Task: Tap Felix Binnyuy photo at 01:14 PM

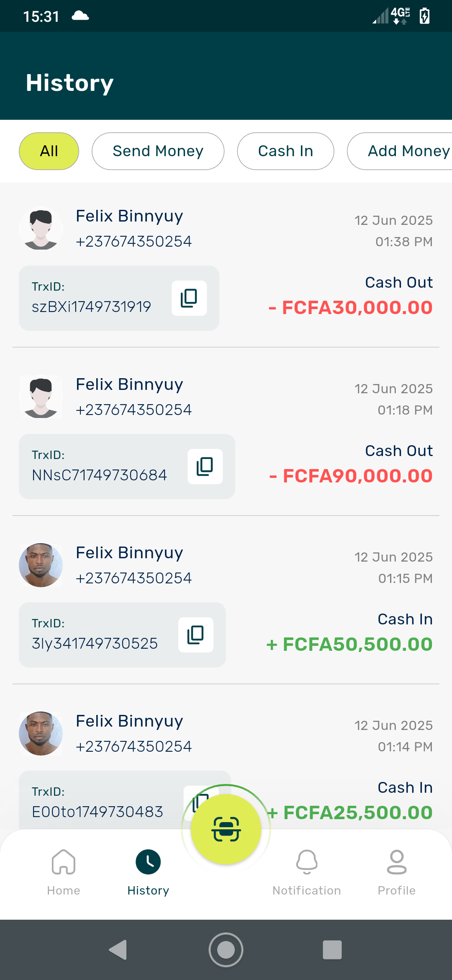Action: coord(41,734)
